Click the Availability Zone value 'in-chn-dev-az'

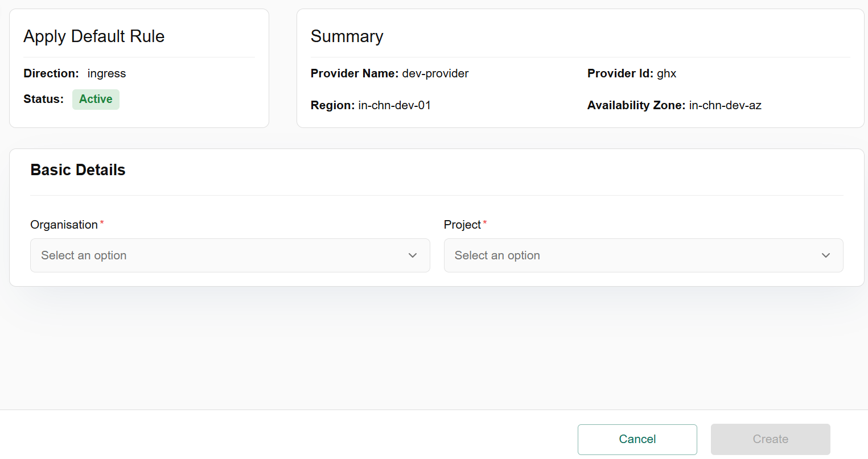[x=725, y=105]
